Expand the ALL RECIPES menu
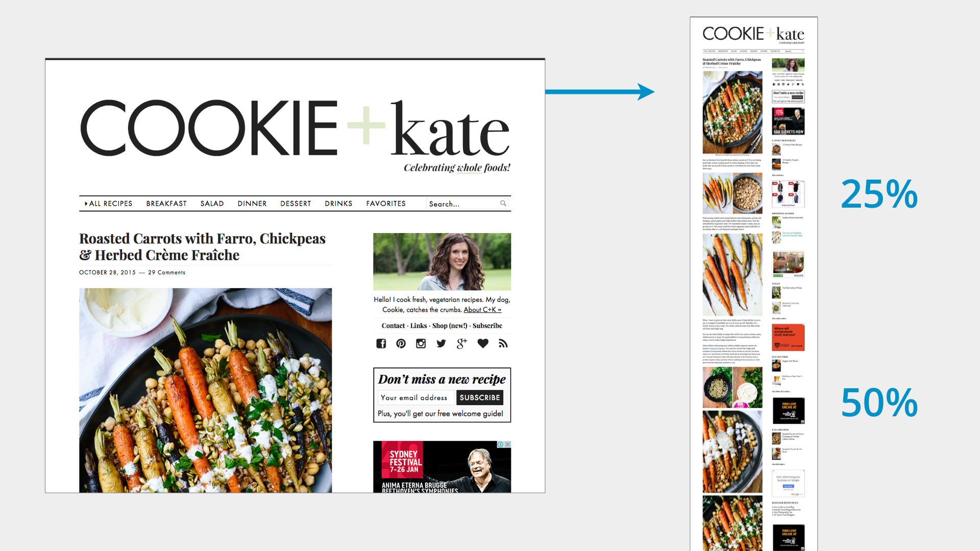Viewport: 980px width, 551px height. point(109,204)
